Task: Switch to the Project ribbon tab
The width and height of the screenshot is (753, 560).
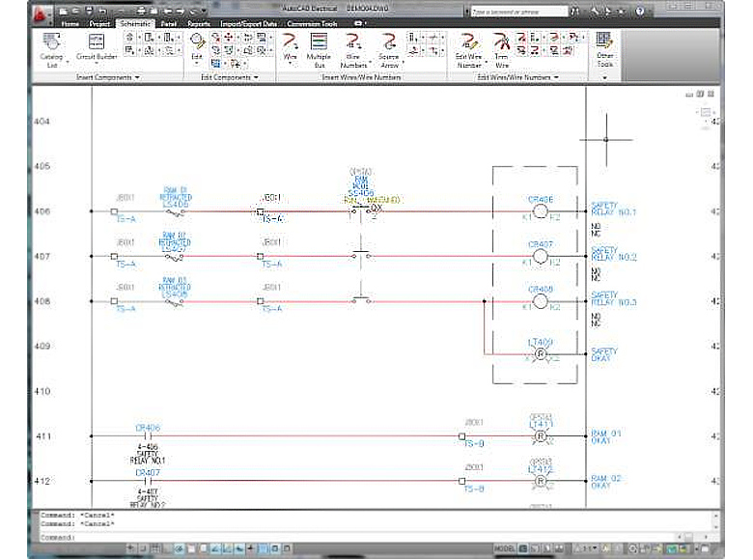Action: point(99,23)
